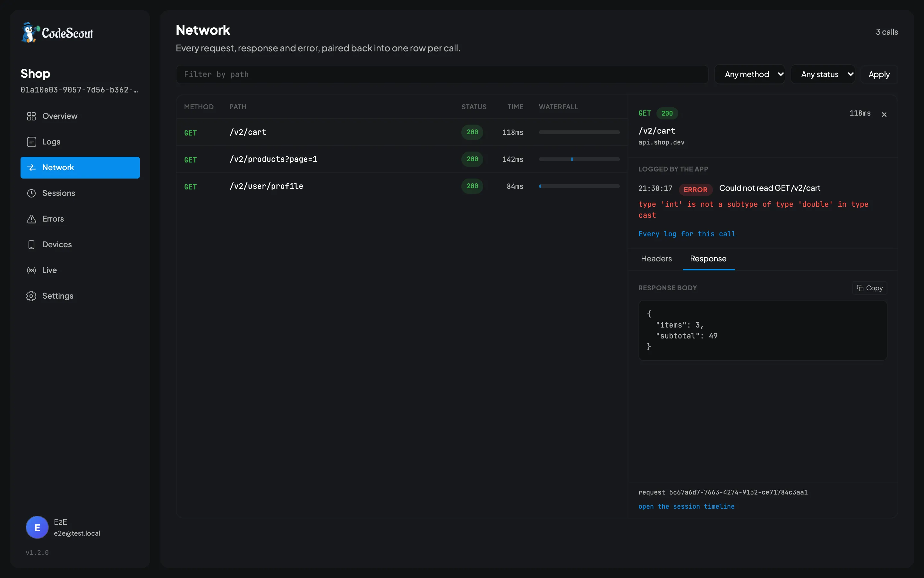Go to Sessions in sidebar
Screen dimensions: 924x578
coord(80,193)
